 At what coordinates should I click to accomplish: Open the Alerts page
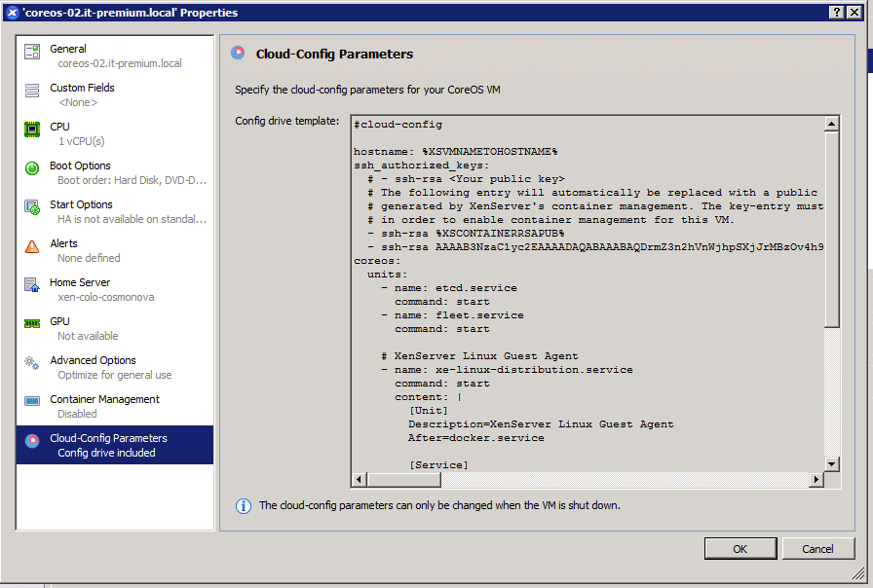point(115,250)
